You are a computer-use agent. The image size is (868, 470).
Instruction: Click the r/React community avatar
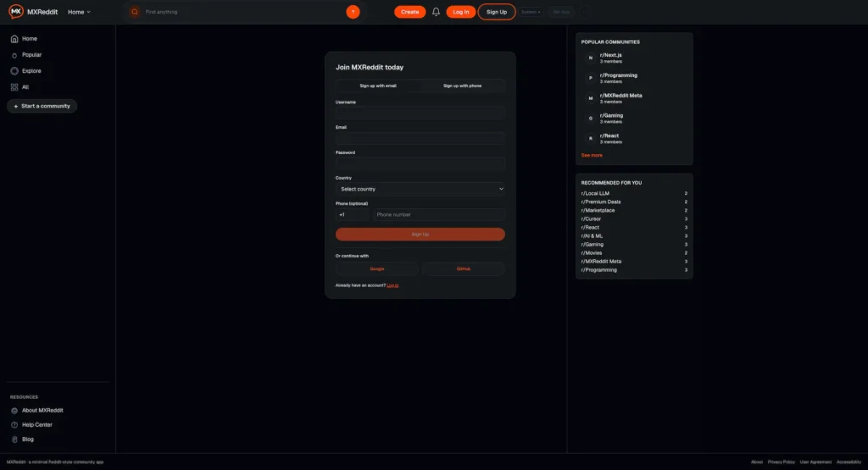pyautogui.click(x=590, y=138)
